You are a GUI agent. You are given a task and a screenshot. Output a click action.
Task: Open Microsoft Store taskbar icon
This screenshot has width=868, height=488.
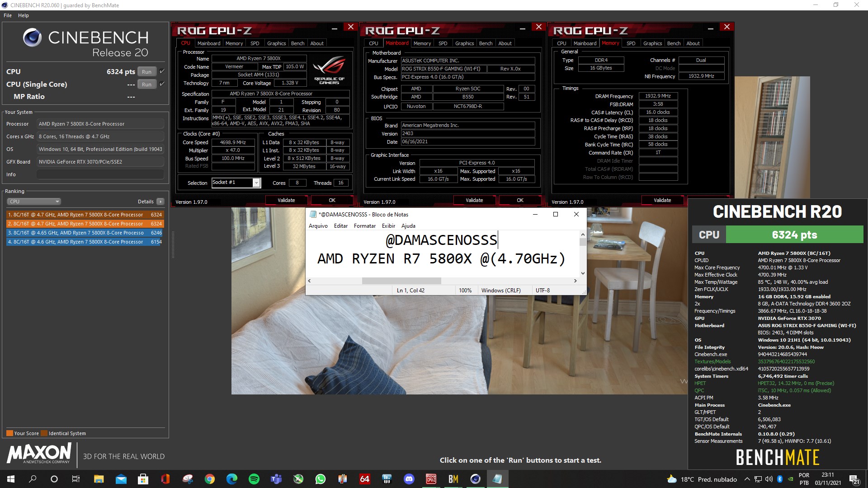(143, 479)
